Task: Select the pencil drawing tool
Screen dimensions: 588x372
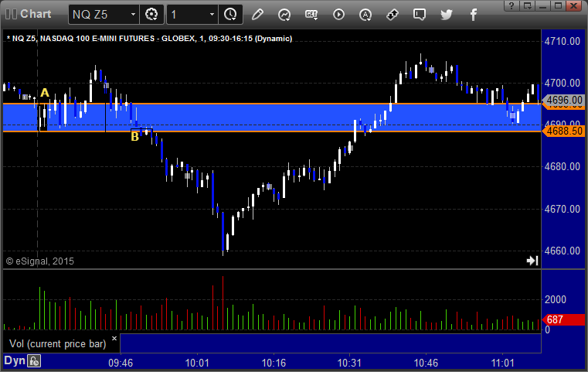Action: click(257, 15)
